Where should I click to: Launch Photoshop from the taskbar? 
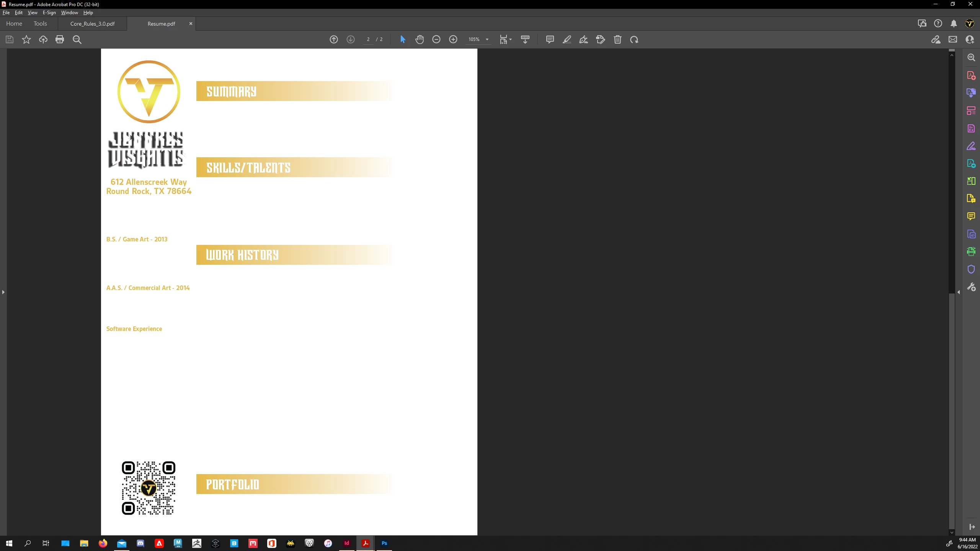[x=384, y=543]
